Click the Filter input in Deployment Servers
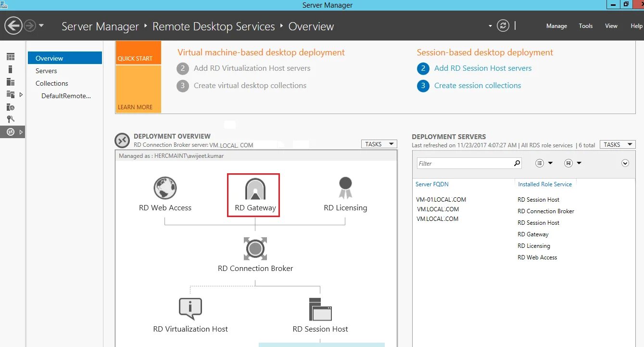This screenshot has width=644, height=347. (465, 163)
